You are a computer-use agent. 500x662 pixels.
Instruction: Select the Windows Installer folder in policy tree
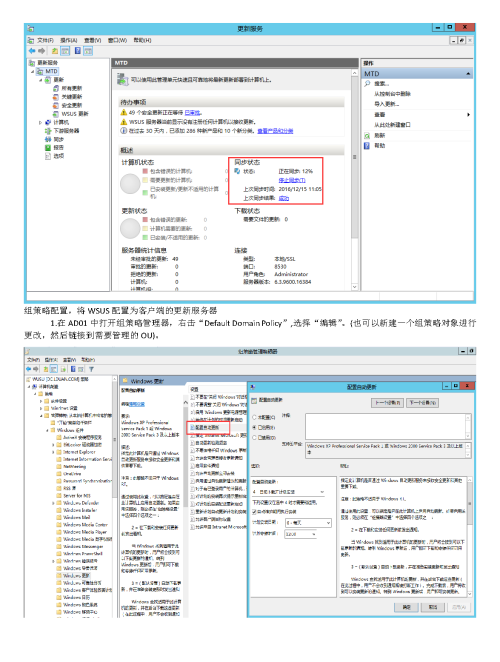[x=79, y=510]
